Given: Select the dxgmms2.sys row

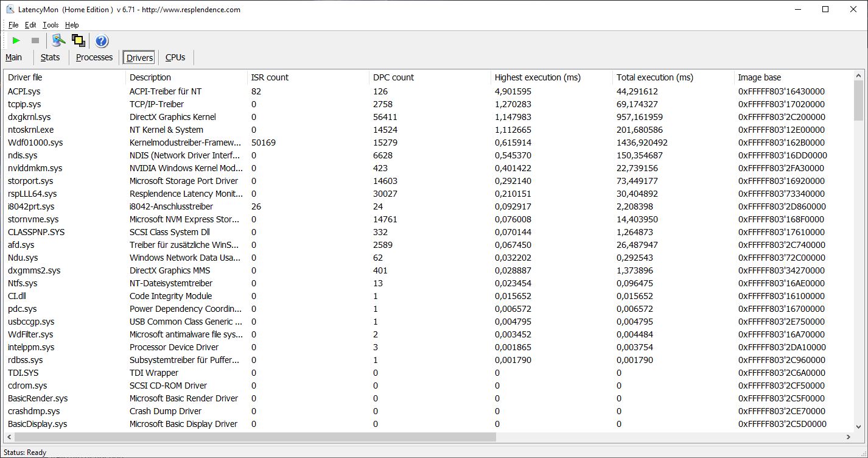Looking at the screenshot, I should pos(429,270).
